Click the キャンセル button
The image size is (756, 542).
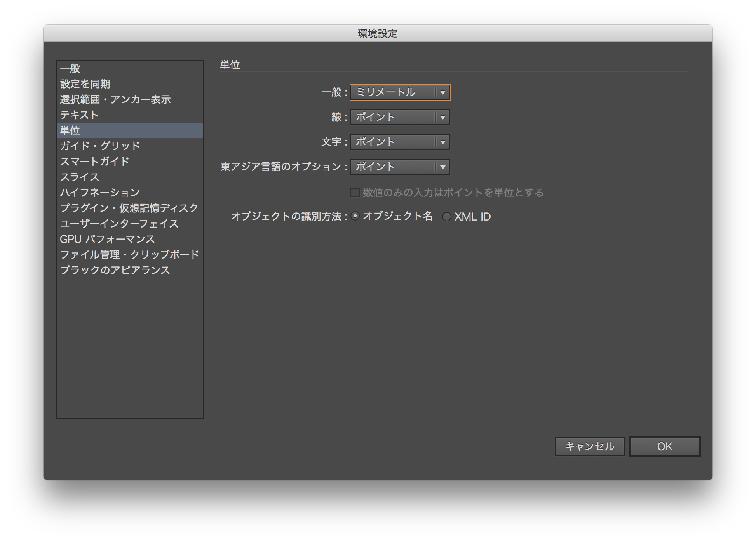(x=589, y=446)
